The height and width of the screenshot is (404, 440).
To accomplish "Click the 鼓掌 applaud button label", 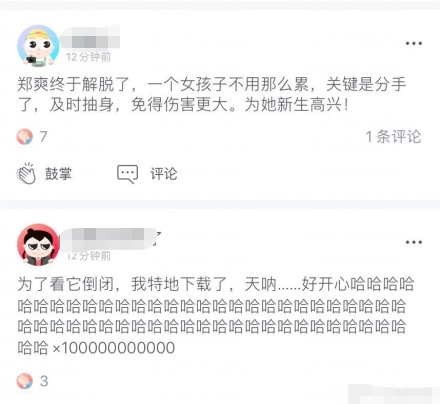I will [x=58, y=174].
